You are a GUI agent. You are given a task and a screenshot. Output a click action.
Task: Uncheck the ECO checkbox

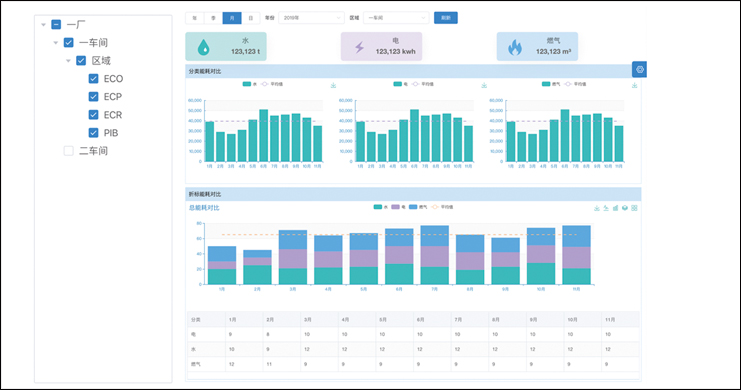[94, 78]
